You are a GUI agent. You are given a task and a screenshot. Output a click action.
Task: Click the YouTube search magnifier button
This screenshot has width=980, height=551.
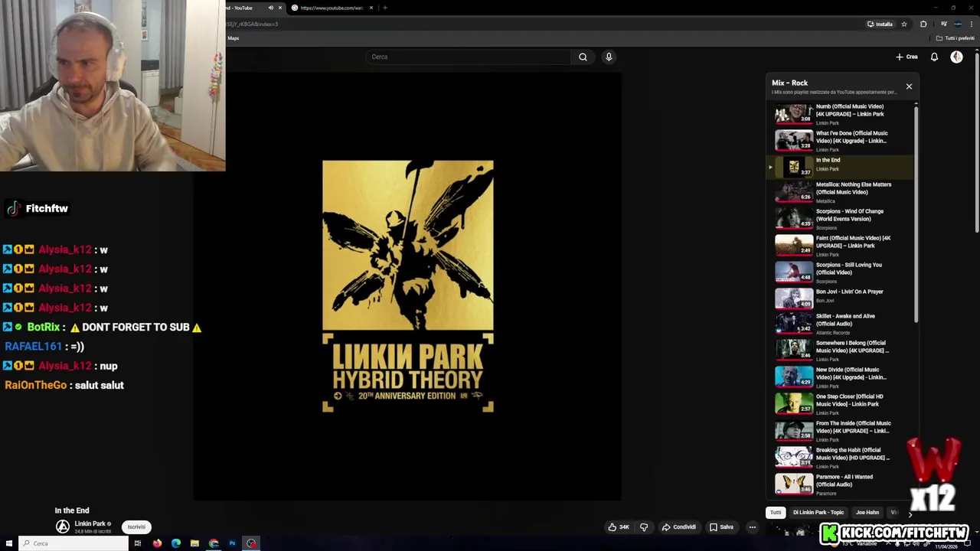pyautogui.click(x=583, y=57)
